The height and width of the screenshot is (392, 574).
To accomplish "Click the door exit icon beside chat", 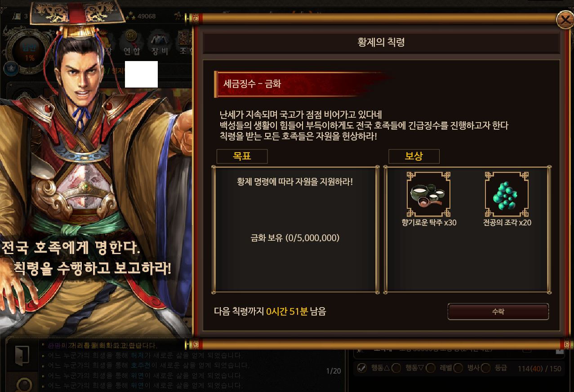I will (x=21, y=354).
